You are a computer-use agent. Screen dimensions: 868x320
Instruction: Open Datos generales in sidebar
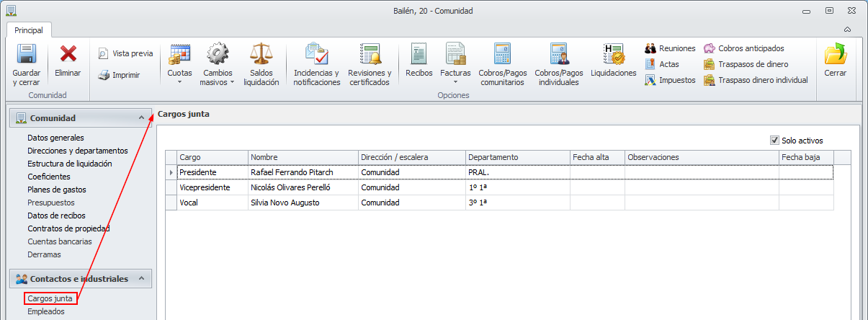[55, 138]
